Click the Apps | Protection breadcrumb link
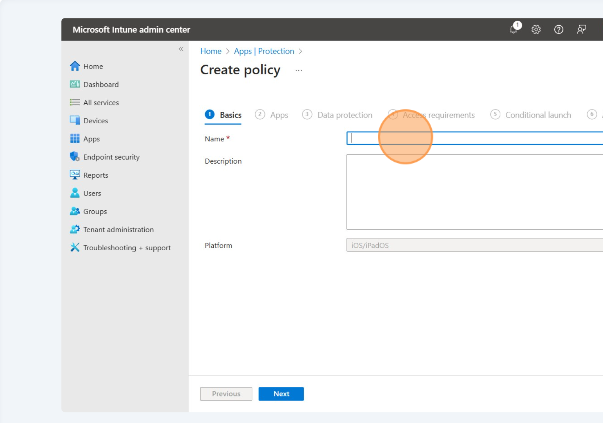603x423 pixels. point(265,50)
